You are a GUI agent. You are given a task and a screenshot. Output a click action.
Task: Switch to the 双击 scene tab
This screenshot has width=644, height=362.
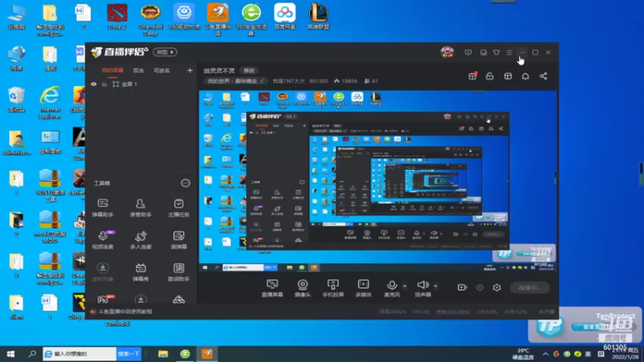138,71
